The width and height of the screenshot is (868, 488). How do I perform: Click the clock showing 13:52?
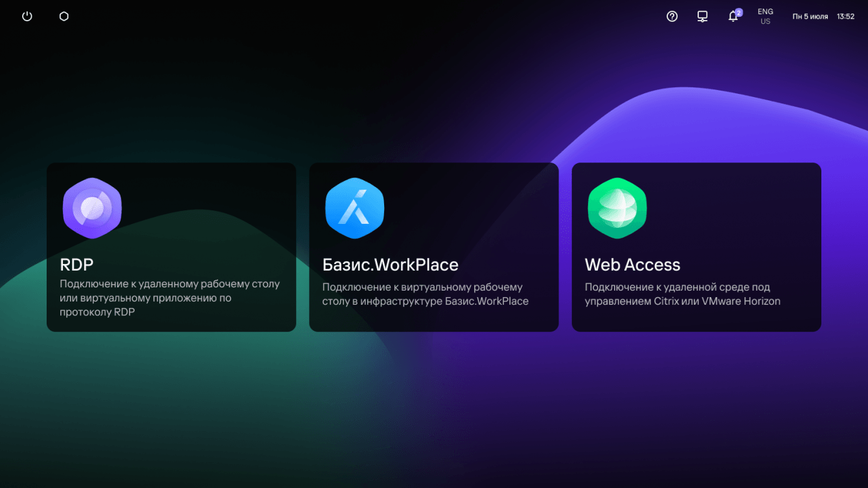[845, 17]
